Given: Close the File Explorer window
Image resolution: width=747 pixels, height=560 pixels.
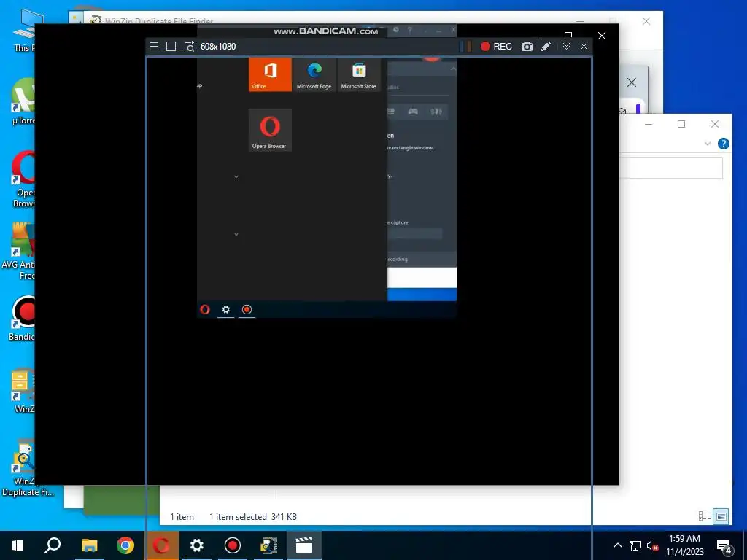Looking at the screenshot, I should coord(715,124).
